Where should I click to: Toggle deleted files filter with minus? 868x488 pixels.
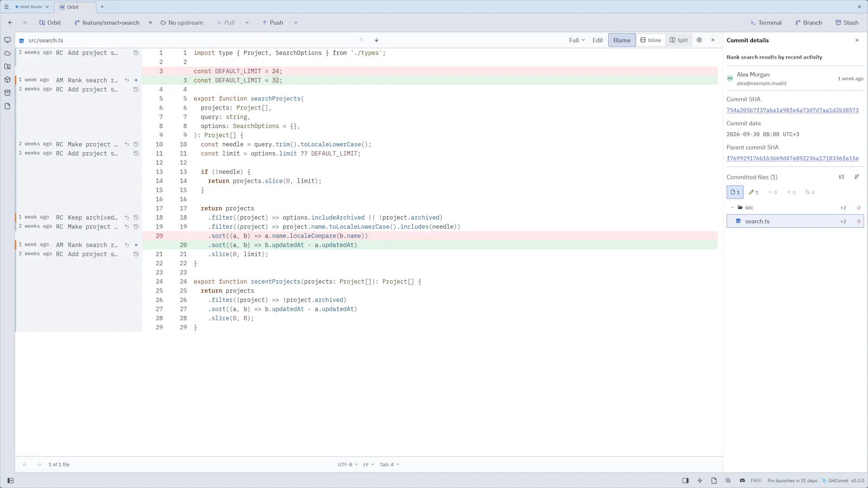[x=773, y=192]
